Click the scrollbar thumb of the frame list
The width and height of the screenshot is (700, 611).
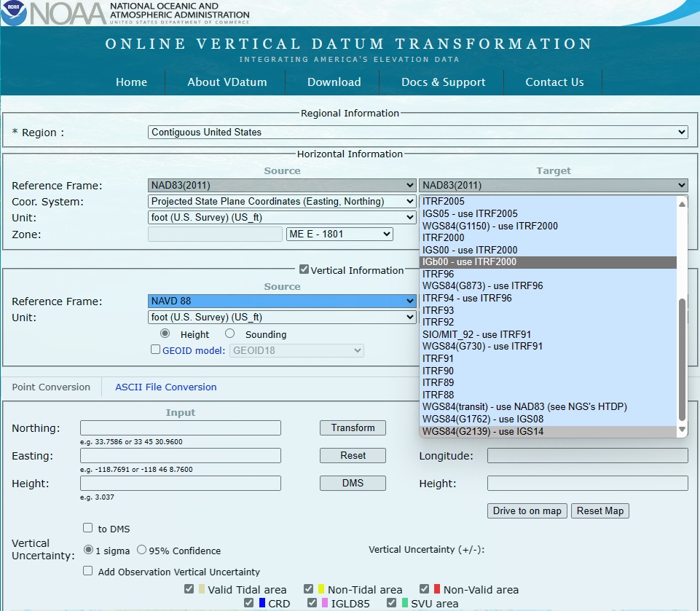[682, 359]
